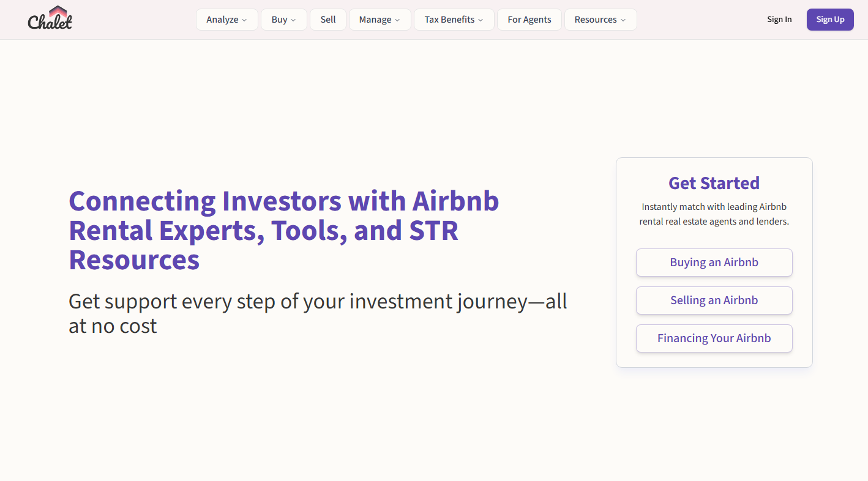Click the dropdown arrow beside Buy
Viewport: 868px width, 481px height.
[x=293, y=20]
